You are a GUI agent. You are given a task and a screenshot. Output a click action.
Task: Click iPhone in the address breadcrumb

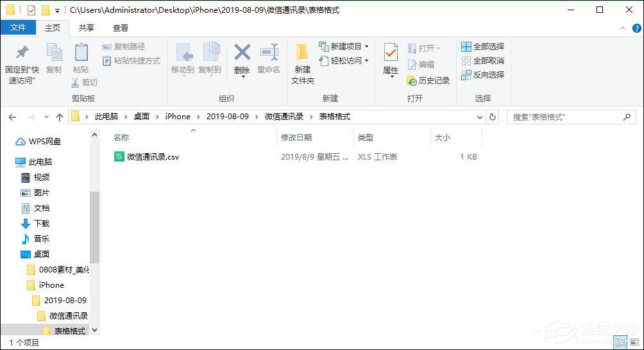click(x=178, y=117)
